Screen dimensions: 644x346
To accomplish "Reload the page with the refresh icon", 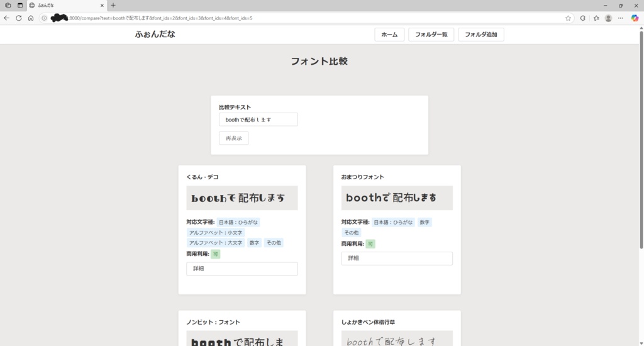I will tap(18, 18).
